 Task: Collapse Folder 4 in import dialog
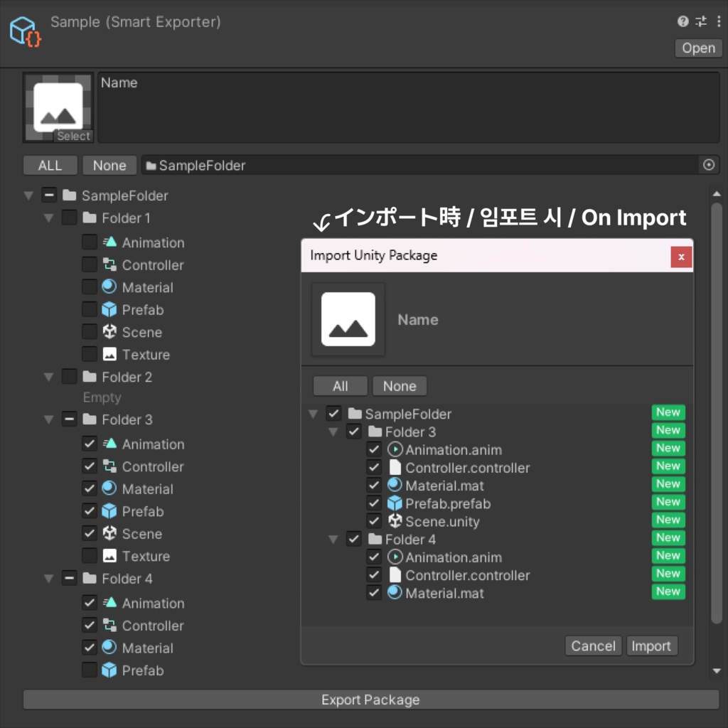tap(333, 540)
